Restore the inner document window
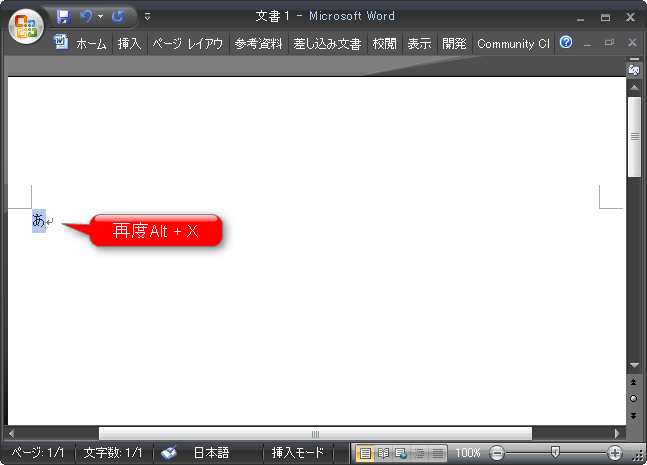This screenshot has height=465, width=647. pos(609,42)
